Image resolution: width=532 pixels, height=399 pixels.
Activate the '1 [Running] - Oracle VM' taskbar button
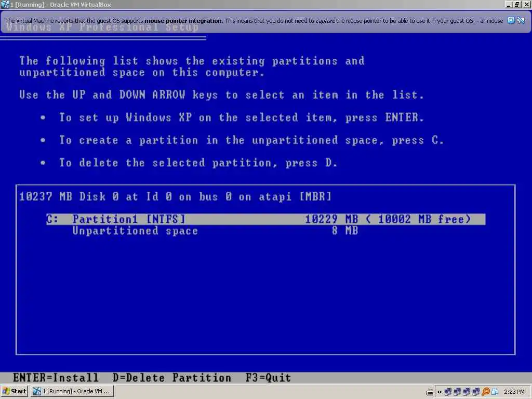(x=72, y=392)
